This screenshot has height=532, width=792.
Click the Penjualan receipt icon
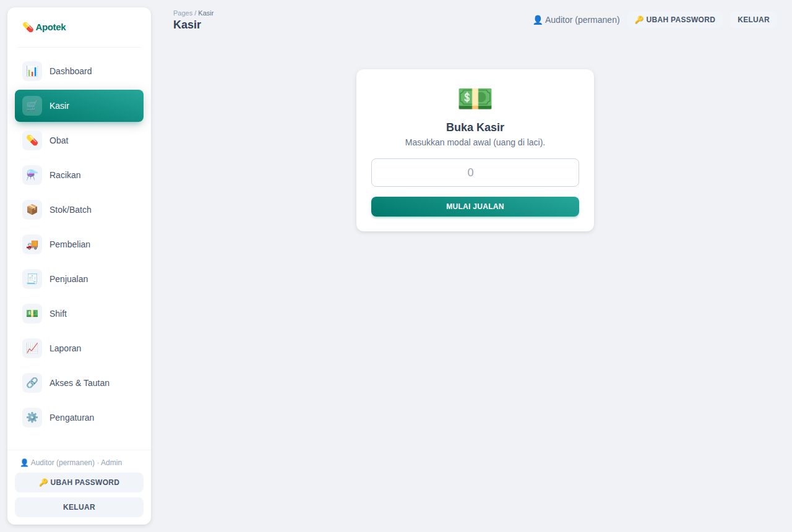point(32,279)
